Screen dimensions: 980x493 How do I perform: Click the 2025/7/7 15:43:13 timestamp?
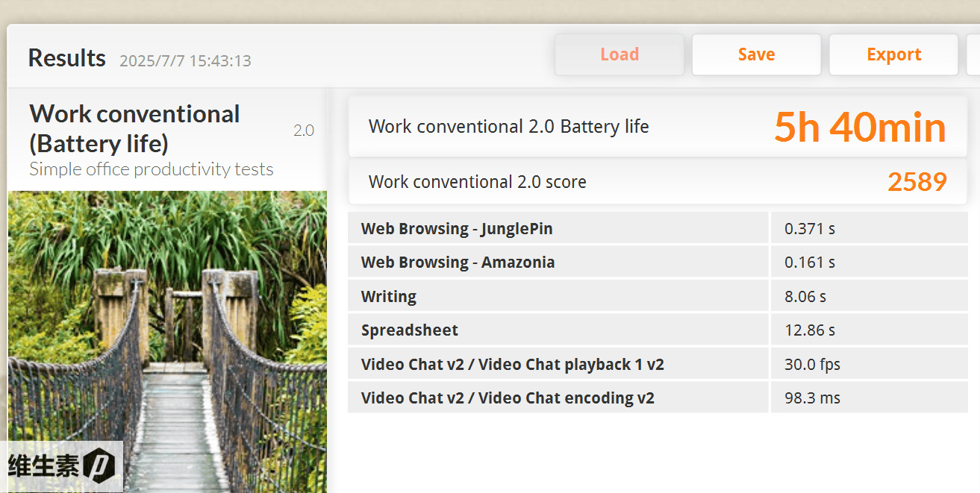click(x=185, y=61)
